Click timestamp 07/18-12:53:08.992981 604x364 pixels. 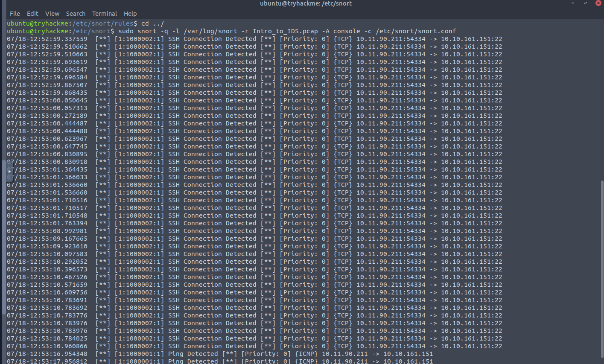tap(47, 231)
